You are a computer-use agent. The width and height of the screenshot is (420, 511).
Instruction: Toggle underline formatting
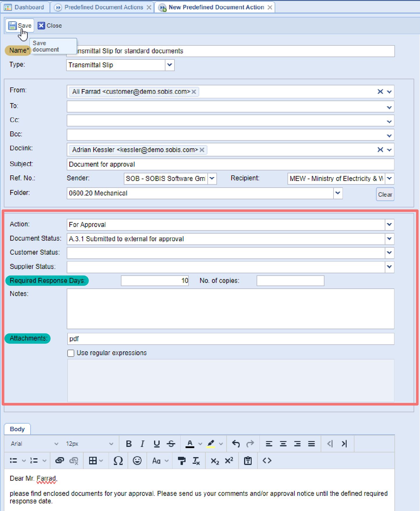pos(157,444)
